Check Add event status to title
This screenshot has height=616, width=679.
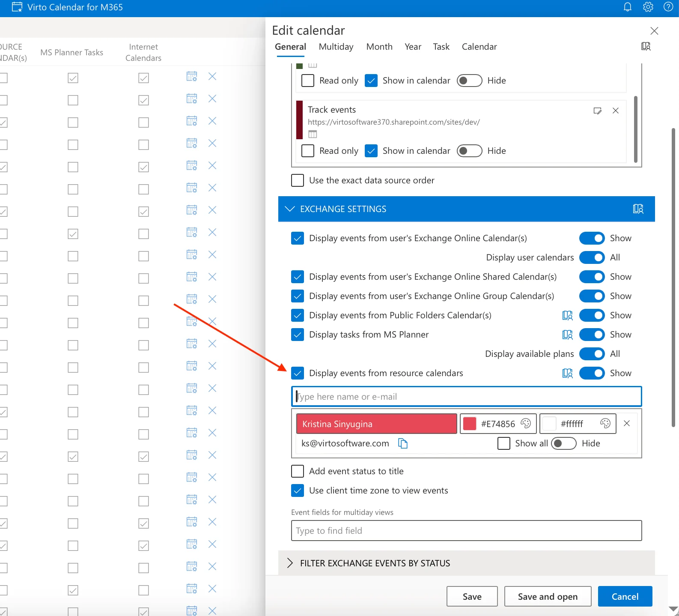[298, 471]
